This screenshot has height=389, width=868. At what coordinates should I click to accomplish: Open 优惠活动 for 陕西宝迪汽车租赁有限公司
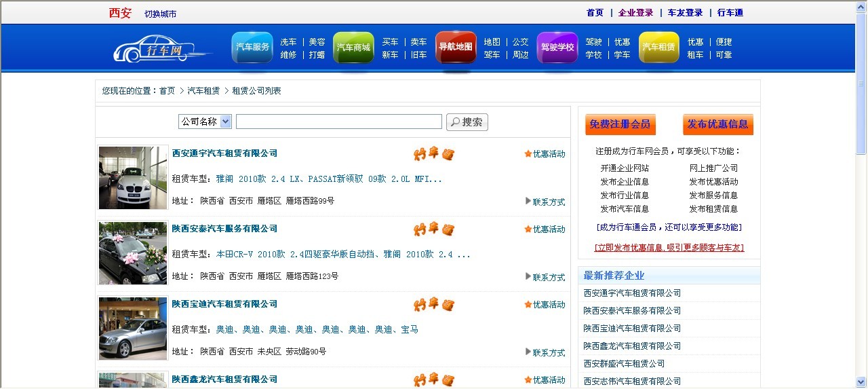(x=545, y=305)
